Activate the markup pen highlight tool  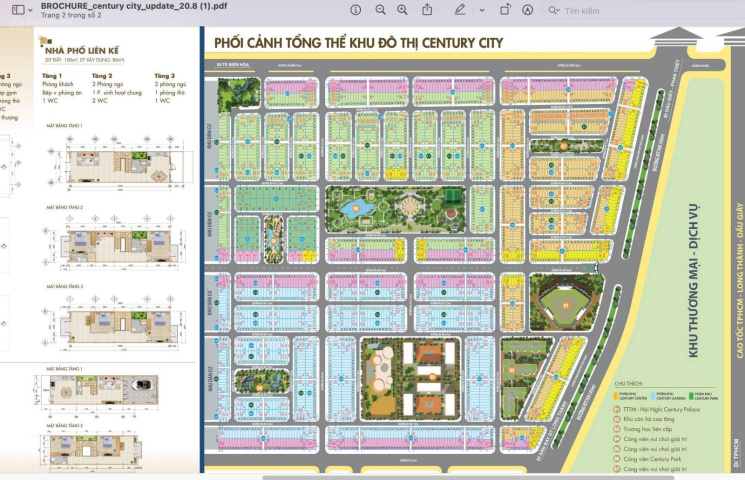pyautogui.click(x=459, y=10)
